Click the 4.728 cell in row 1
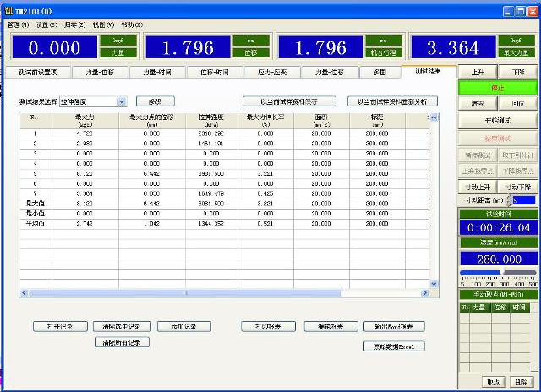The image size is (541, 392). [85, 133]
